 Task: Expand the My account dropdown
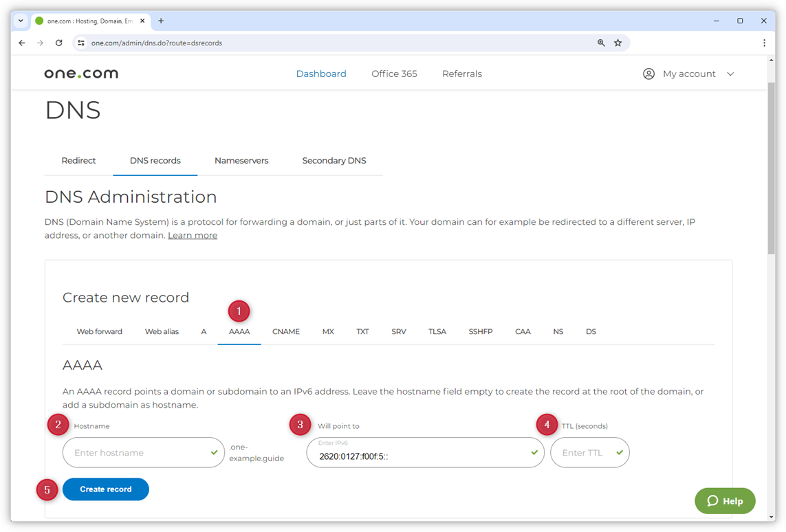(730, 74)
